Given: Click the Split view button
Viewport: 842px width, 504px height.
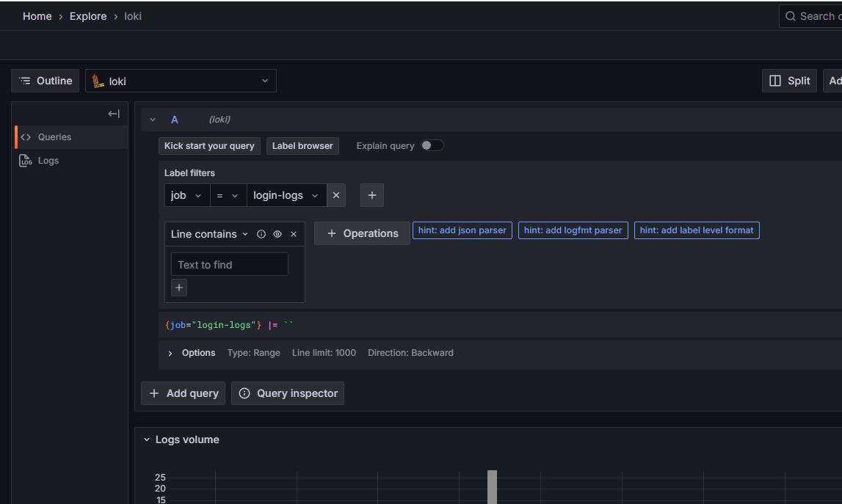Looking at the screenshot, I should pyautogui.click(x=789, y=81).
